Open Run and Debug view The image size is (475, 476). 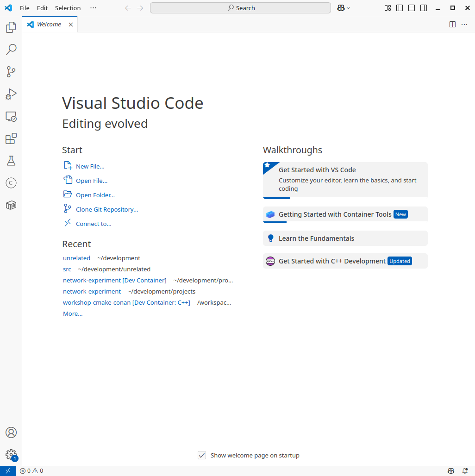(x=11, y=94)
